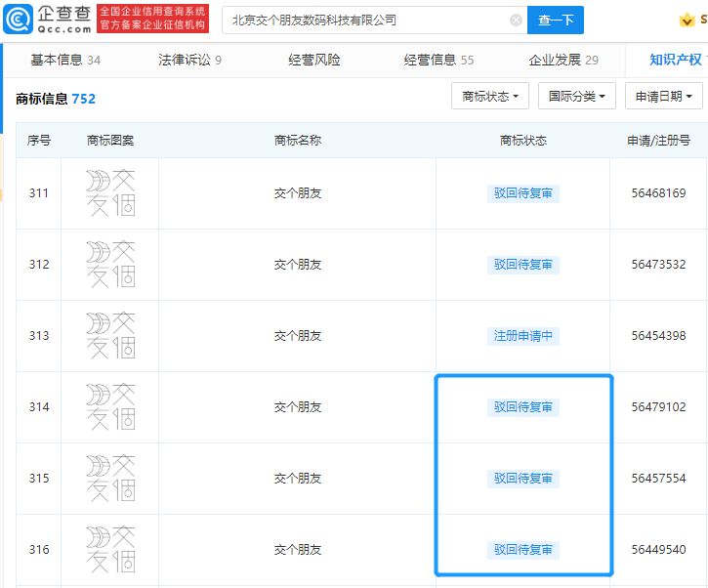Expand the 商标状态 filter dropdown
708x588 pixels.
click(x=490, y=96)
